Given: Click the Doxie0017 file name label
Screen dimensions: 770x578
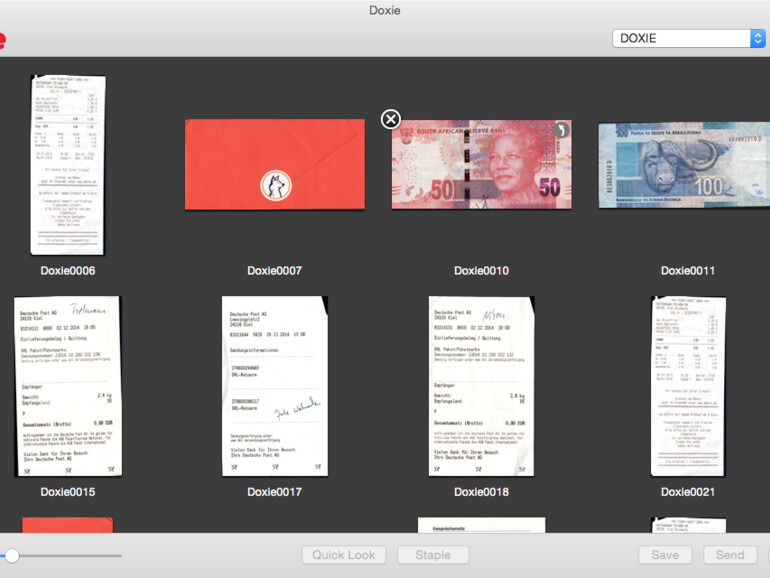Looking at the screenshot, I should (x=275, y=492).
